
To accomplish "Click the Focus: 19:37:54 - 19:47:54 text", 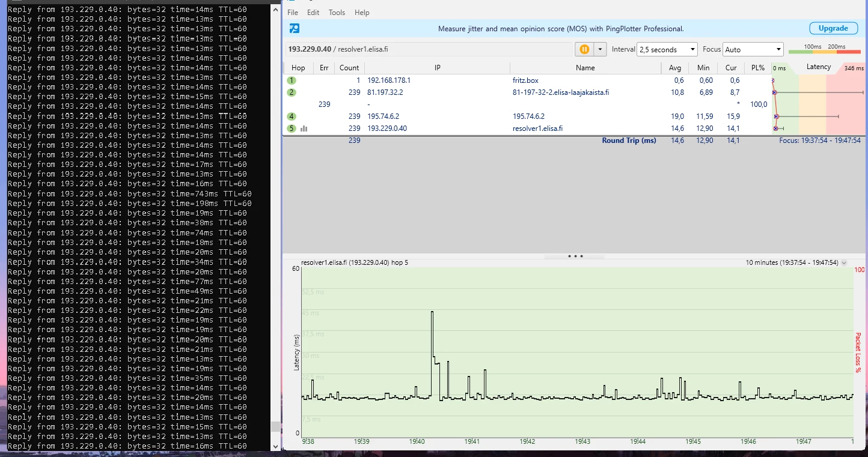I will click(x=820, y=141).
